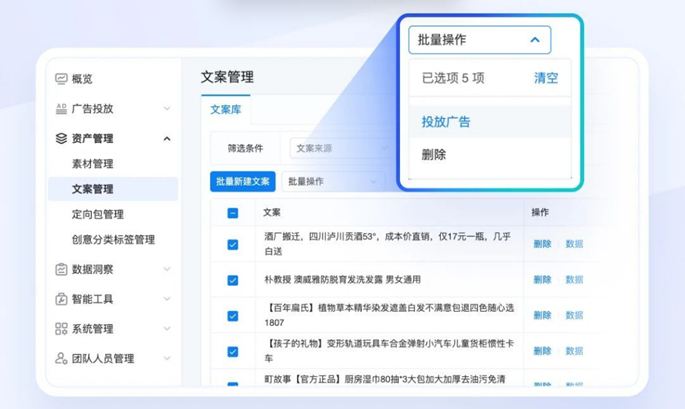Click the layers icon beside 资产管理
This screenshot has width=685, height=409.
click(x=61, y=139)
